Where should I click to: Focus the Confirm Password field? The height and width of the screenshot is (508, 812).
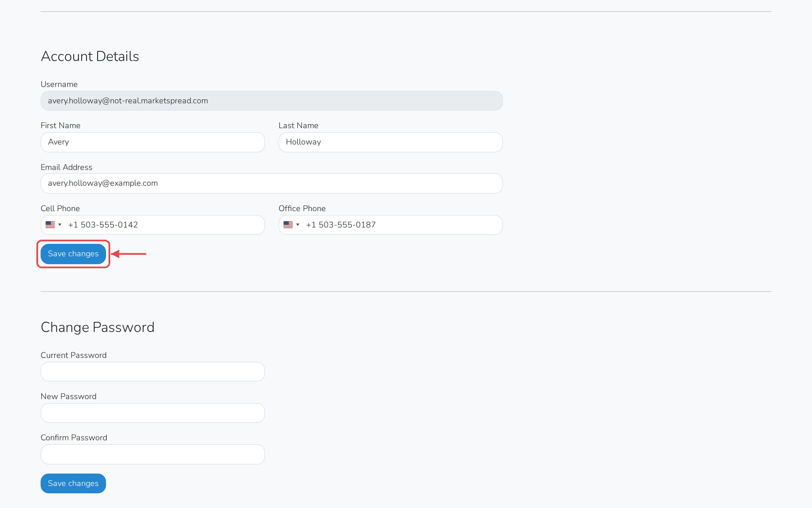click(153, 454)
